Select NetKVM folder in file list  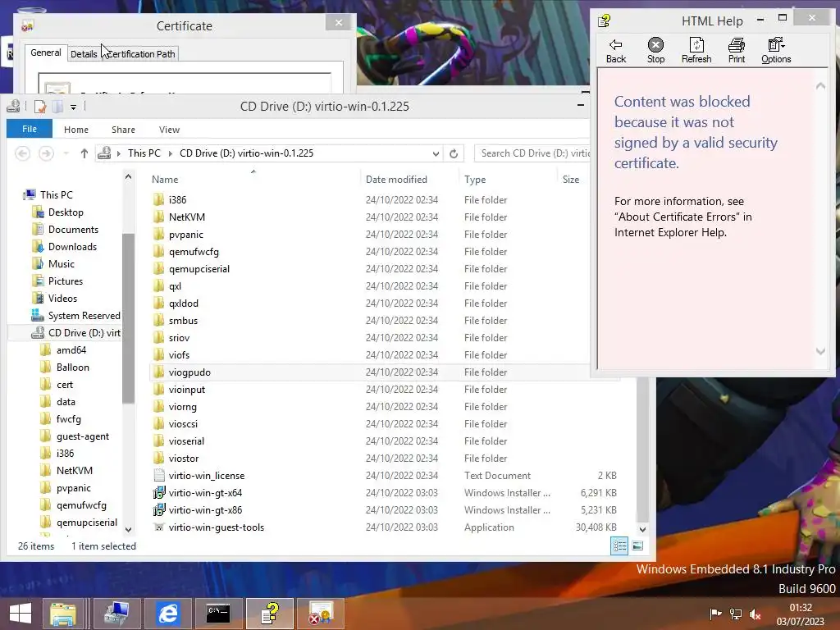[186, 217]
